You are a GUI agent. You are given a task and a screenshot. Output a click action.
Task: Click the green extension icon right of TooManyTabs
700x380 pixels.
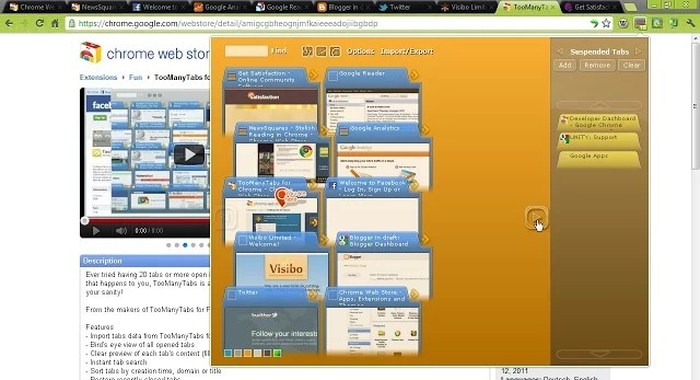point(657,23)
